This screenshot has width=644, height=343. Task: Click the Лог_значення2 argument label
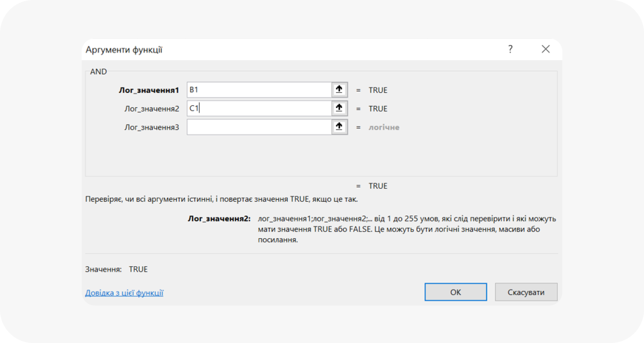[x=152, y=109]
